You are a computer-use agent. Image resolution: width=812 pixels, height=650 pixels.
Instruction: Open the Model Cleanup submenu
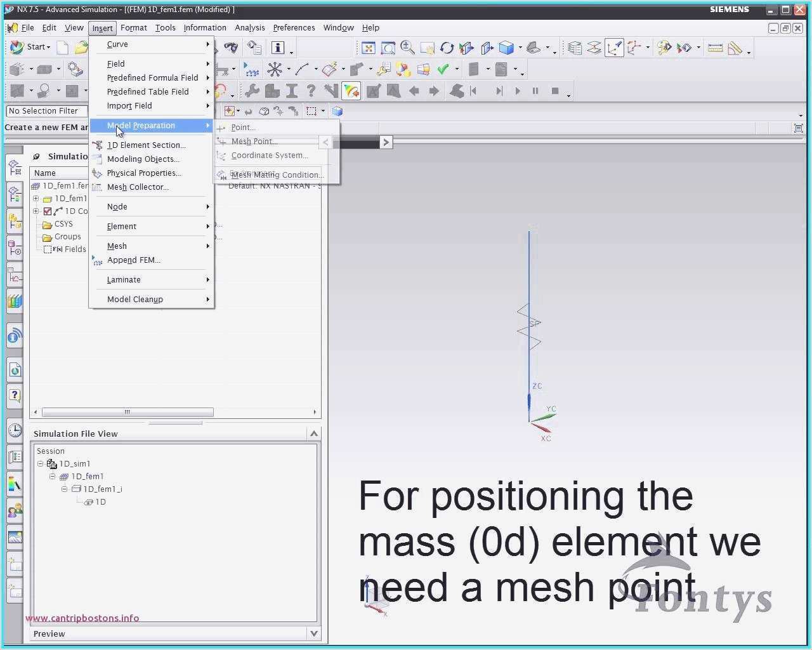(151, 299)
